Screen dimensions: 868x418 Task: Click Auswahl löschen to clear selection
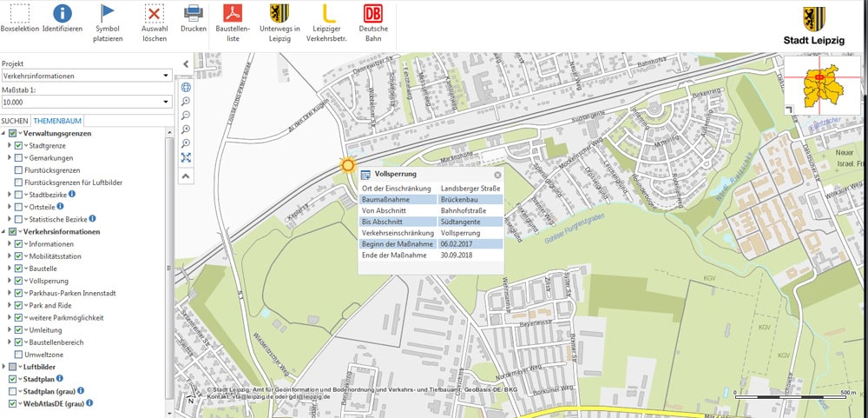[x=155, y=13]
